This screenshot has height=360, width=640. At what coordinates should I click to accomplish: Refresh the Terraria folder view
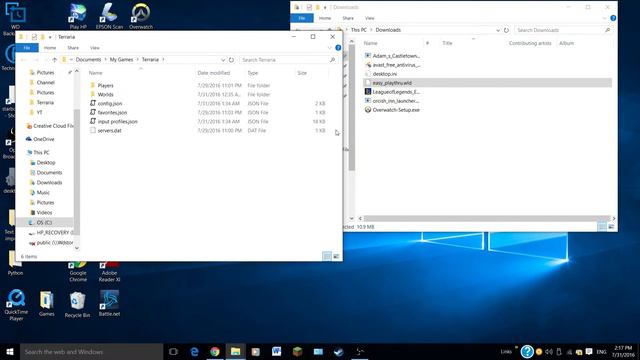click(231, 60)
